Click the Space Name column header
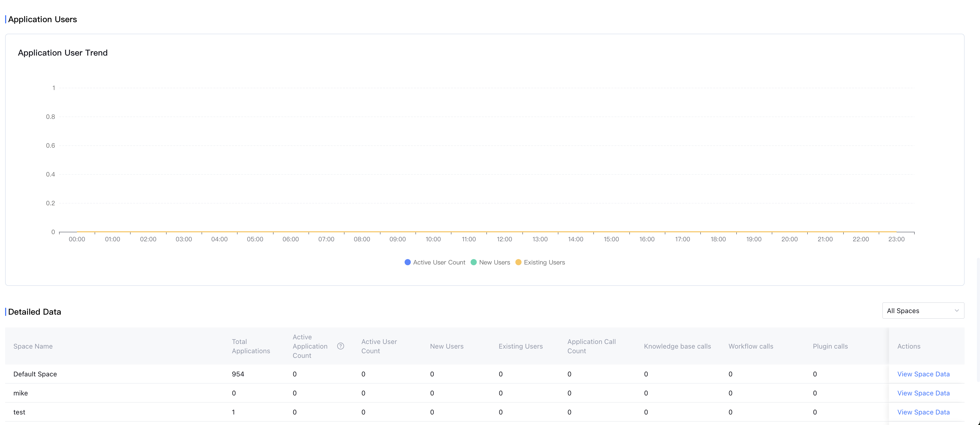This screenshot has width=980, height=425. [33, 346]
